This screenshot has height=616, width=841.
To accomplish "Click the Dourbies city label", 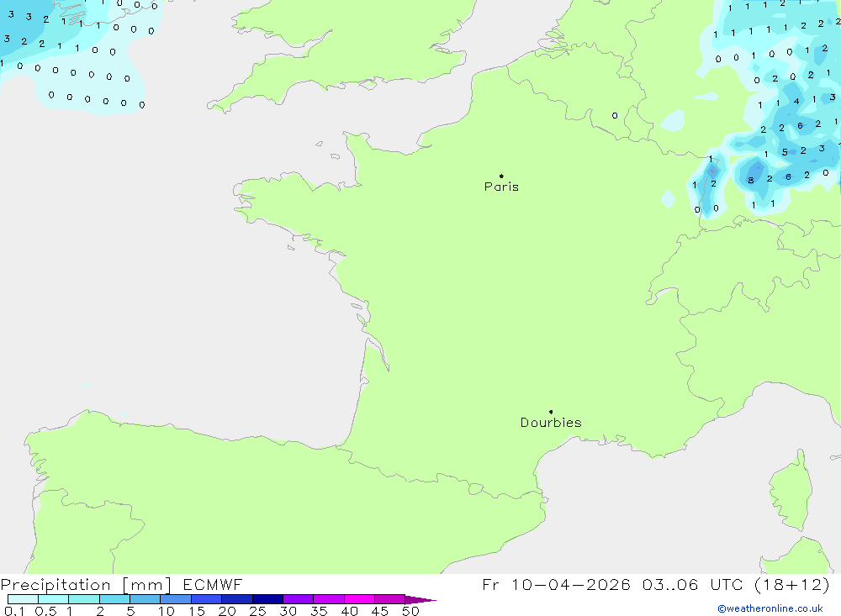I will (x=551, y=423).
